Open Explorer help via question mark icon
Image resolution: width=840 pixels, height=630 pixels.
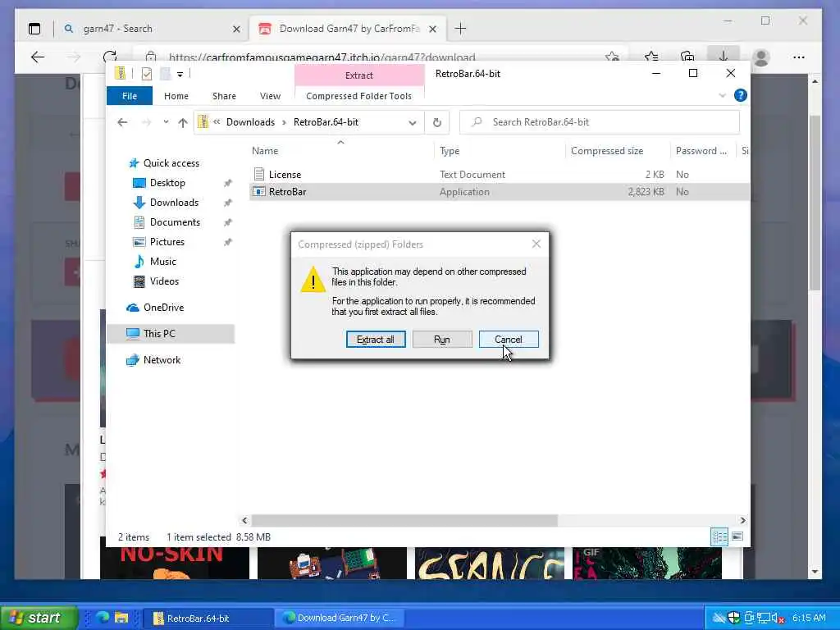(741, 95)
